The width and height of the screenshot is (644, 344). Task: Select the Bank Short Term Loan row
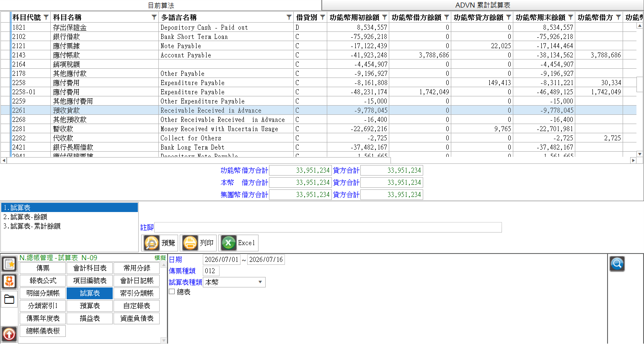[318, 36]
